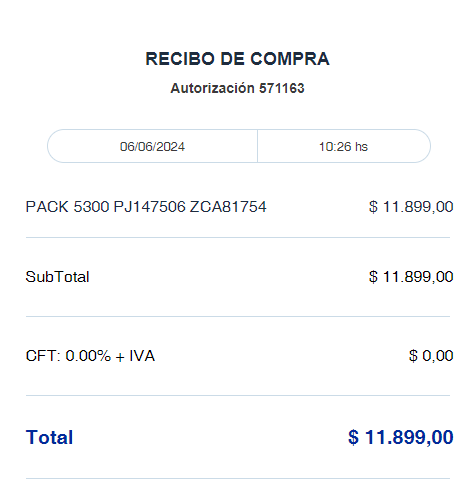Click the separator line below SubTotal row
This screenshot has height=485, width=470.
tap(238, 316)
